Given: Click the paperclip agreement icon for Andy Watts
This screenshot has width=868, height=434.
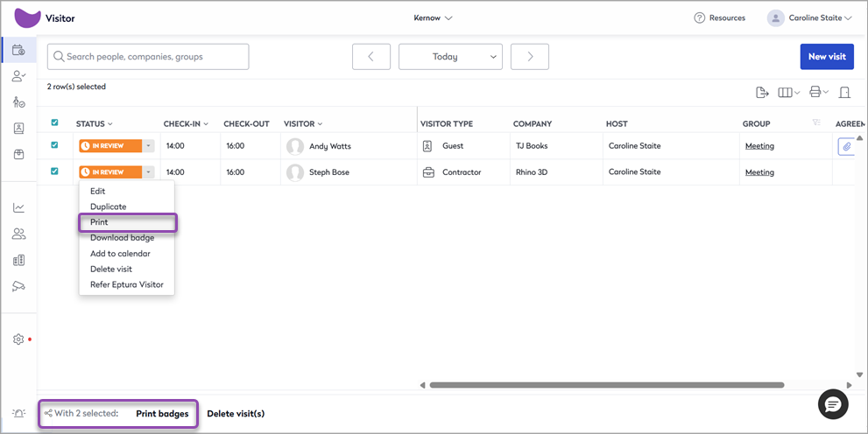Looking at the screenshot, I should click(846, 146).
